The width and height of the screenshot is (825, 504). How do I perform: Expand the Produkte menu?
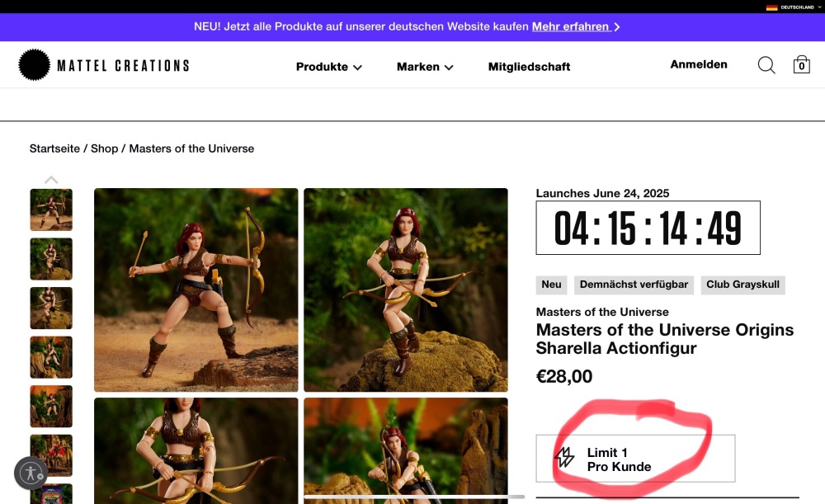tap(329, 67)
